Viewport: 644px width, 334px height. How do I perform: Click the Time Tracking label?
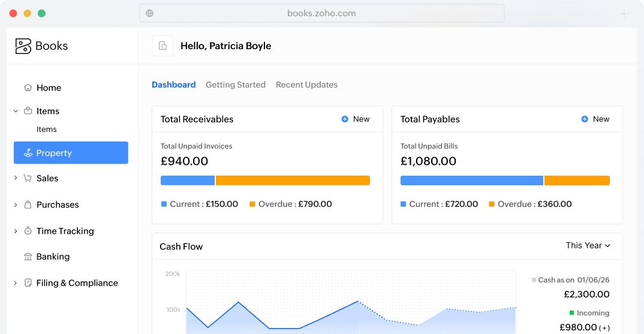tap(65, 231)
